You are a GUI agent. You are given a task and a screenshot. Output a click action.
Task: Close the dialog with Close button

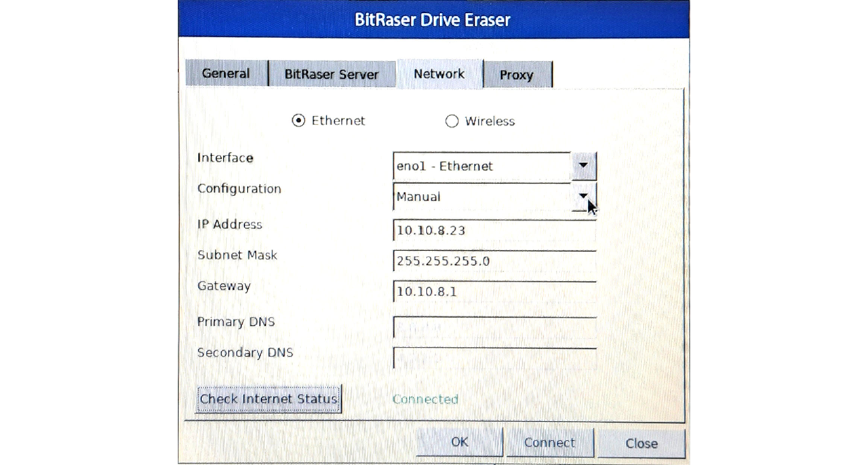click(x=641, y=443)
